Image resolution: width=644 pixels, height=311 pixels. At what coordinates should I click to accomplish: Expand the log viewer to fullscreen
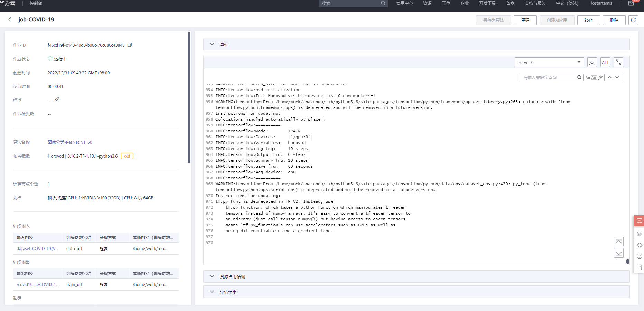coord(618,62)
